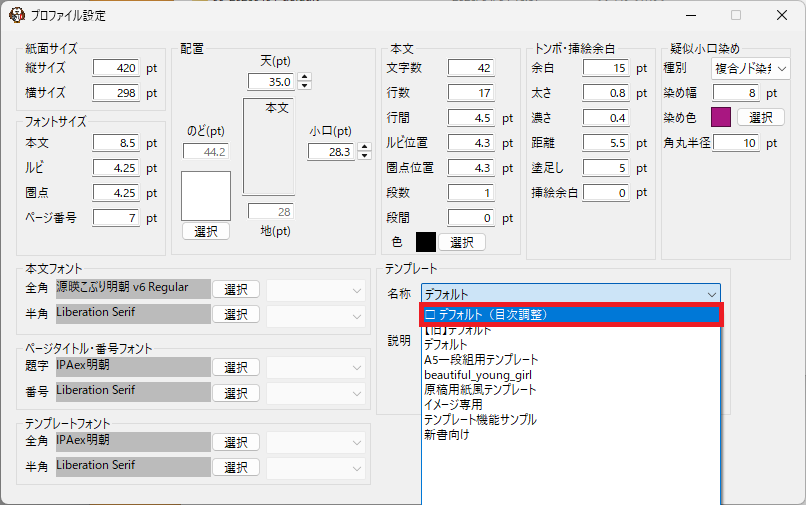Click the 余白 input field

[606, 68]
